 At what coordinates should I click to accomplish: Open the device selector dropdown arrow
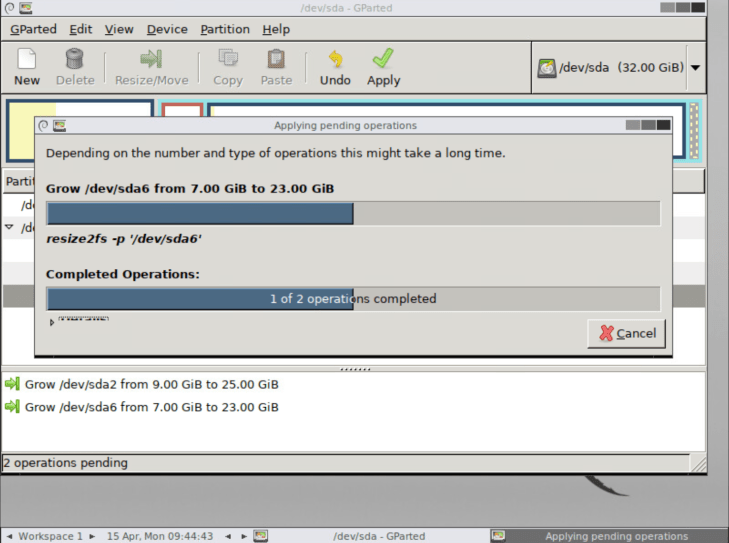tap(696, 68)
